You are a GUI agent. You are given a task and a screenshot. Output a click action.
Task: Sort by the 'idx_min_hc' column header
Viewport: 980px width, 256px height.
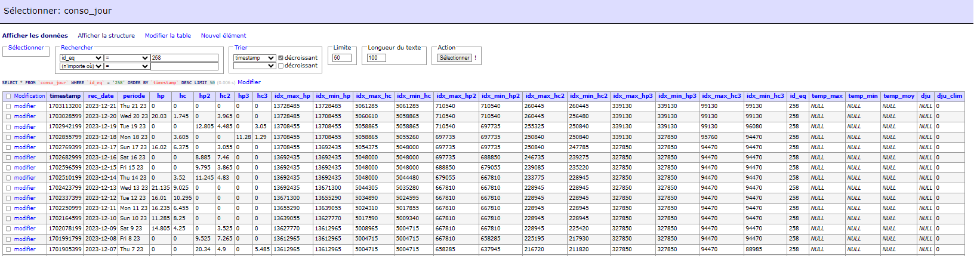tap(414, 96)
